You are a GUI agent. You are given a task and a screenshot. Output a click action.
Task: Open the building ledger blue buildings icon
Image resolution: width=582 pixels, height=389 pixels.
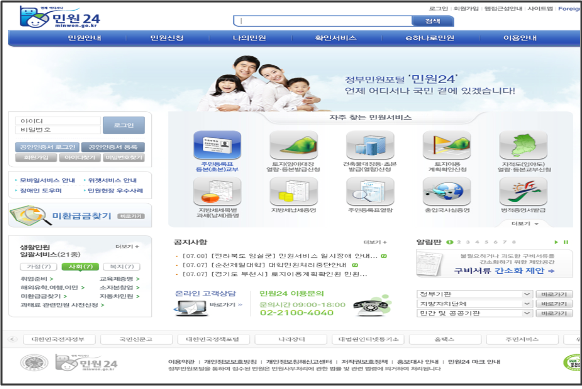pos(370,145)
